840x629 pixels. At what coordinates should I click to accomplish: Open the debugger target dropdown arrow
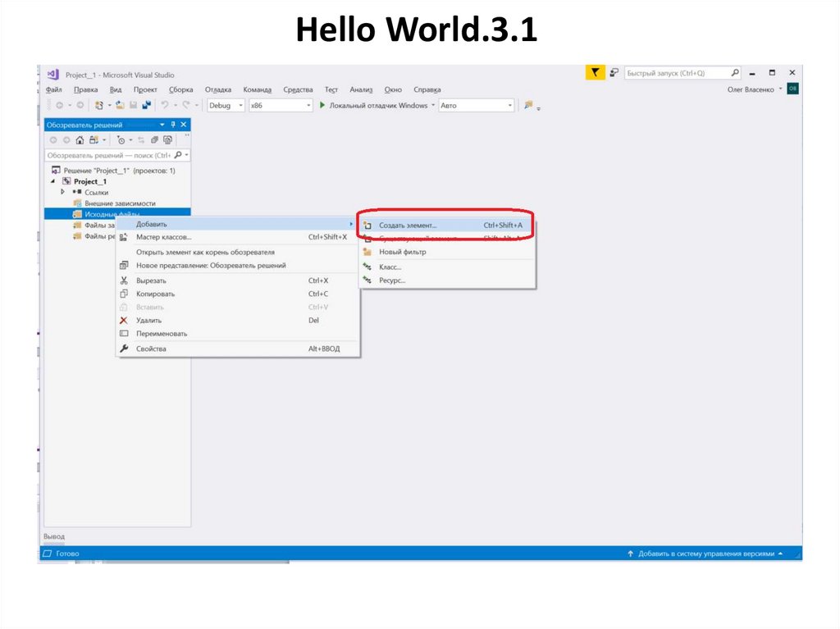pos(433,105)
